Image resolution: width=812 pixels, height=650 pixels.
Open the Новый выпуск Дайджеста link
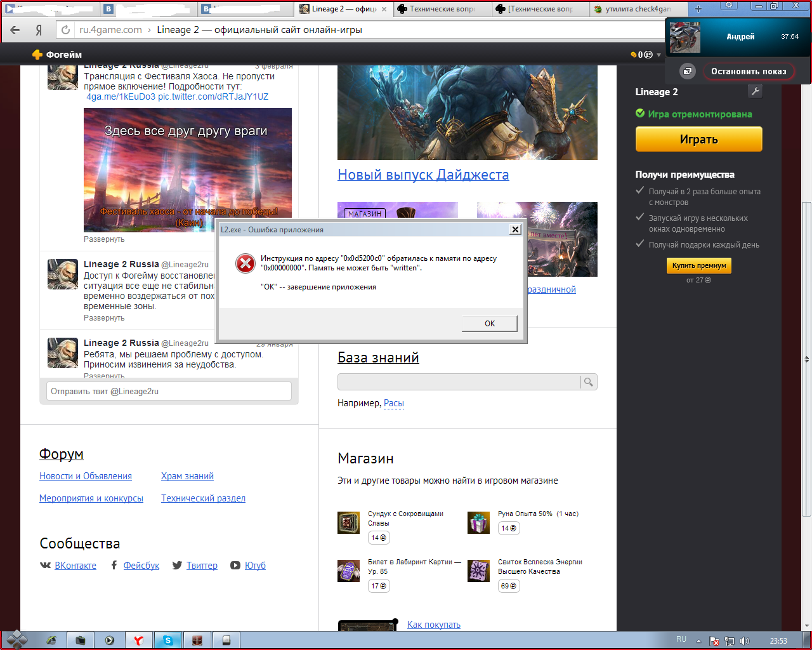423,175
